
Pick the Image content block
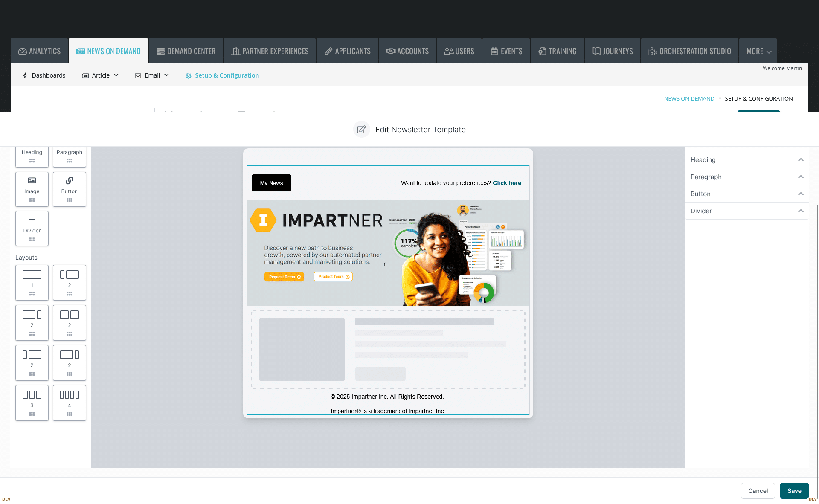click(32, 189)
